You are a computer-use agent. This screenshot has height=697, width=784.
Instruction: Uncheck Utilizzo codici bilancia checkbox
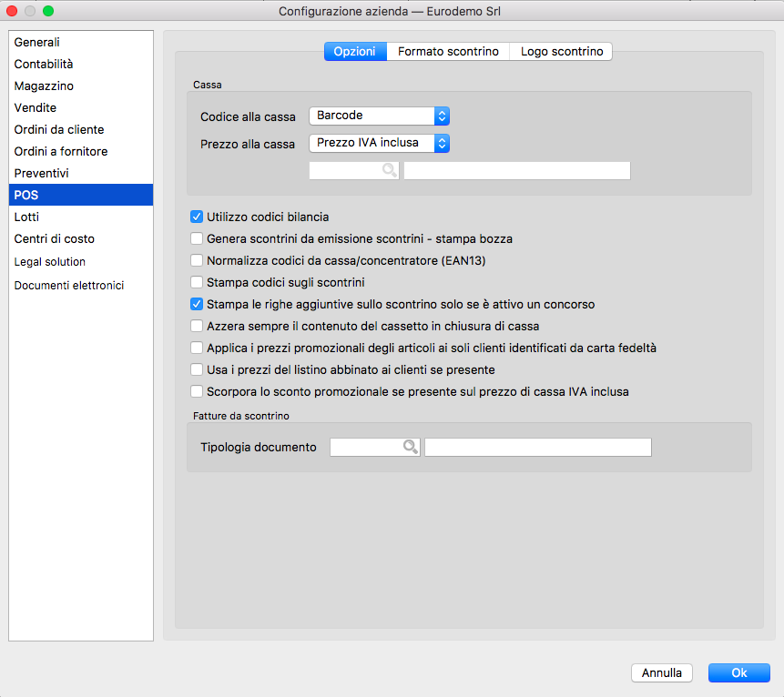(x=196, y=217)
